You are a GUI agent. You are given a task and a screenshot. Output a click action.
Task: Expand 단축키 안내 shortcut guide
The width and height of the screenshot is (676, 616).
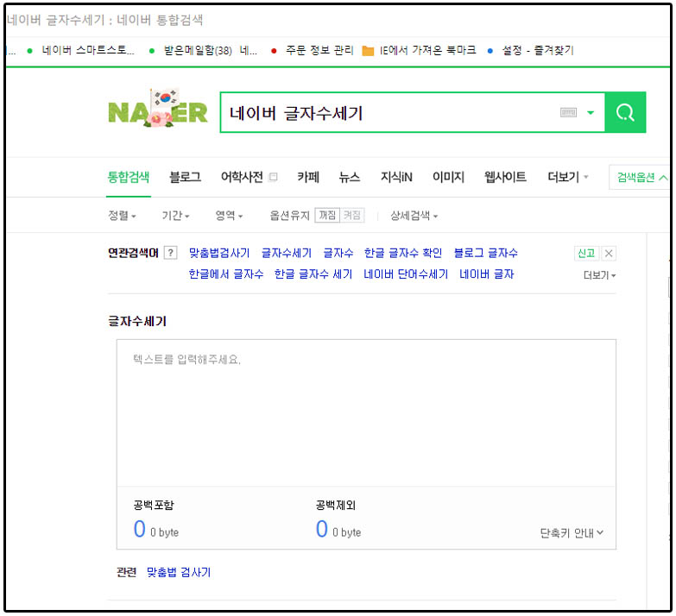click(572, 533)
